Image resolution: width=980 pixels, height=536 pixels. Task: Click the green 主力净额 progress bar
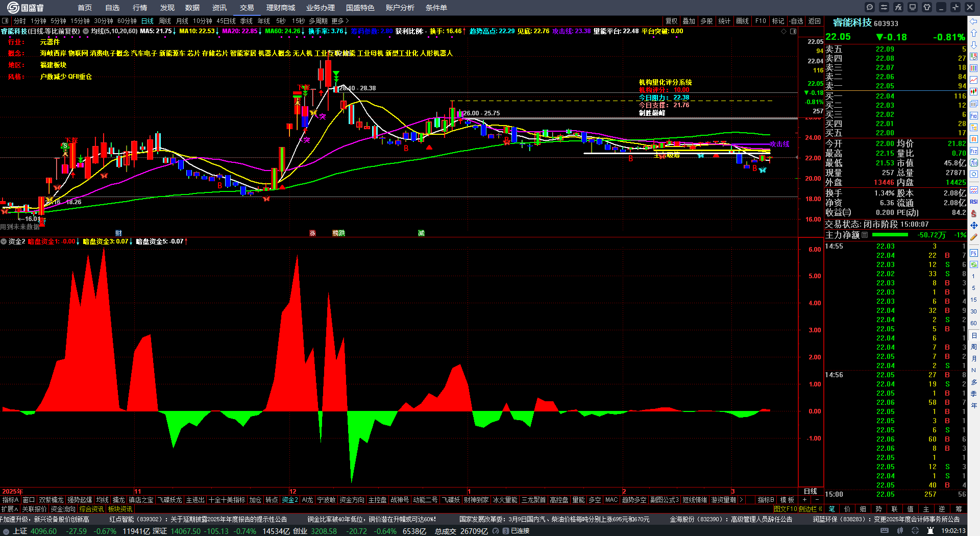point(890,235)
